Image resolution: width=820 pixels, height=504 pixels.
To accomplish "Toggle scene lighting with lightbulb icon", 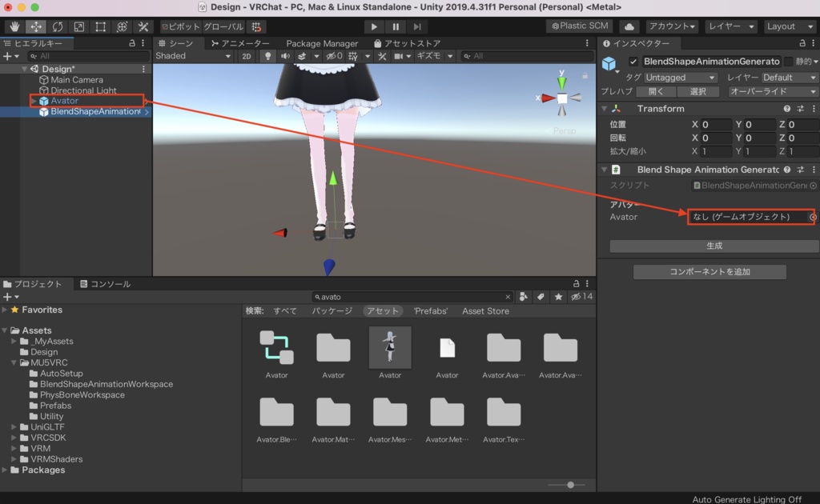I will pyautogui.click(x=267, y=56).
